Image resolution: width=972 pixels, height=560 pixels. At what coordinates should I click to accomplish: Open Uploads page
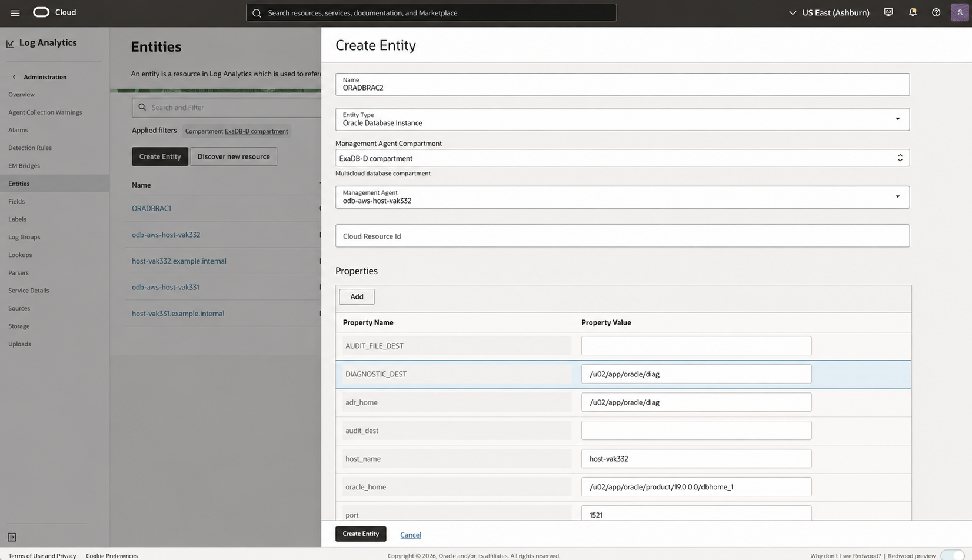point(19,344)
